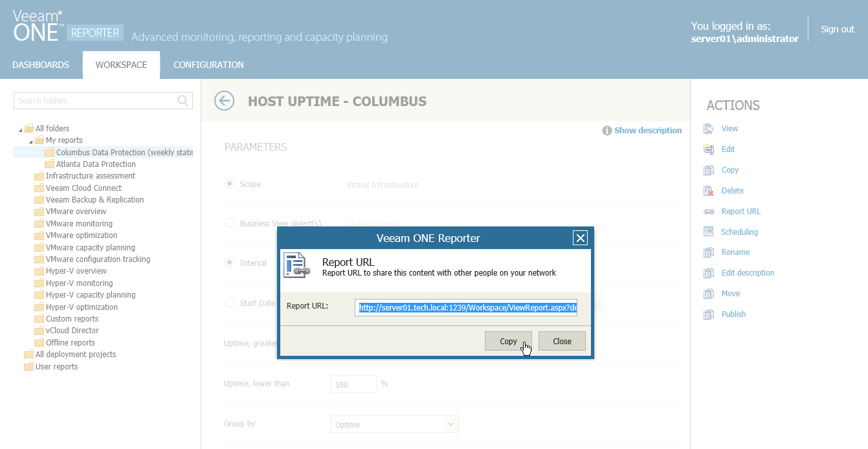Click the Report URL document icon in dialog
Screen dimensions: 868x449
297,266
